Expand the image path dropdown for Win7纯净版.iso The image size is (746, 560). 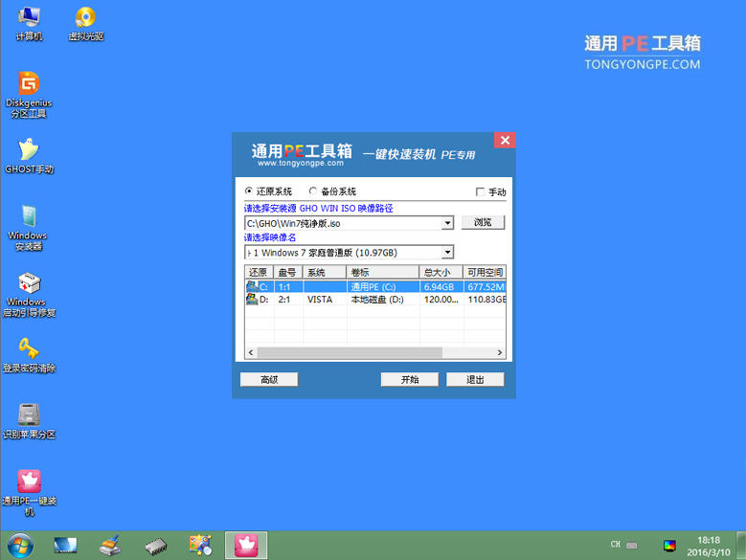tap(447, 223)
